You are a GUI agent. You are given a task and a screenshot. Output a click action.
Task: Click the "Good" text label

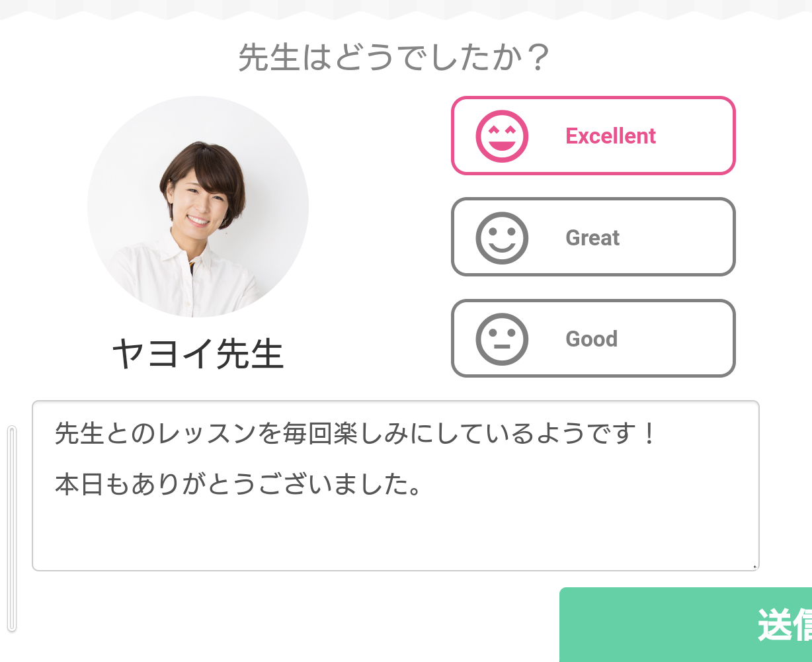tap(591, 339)
